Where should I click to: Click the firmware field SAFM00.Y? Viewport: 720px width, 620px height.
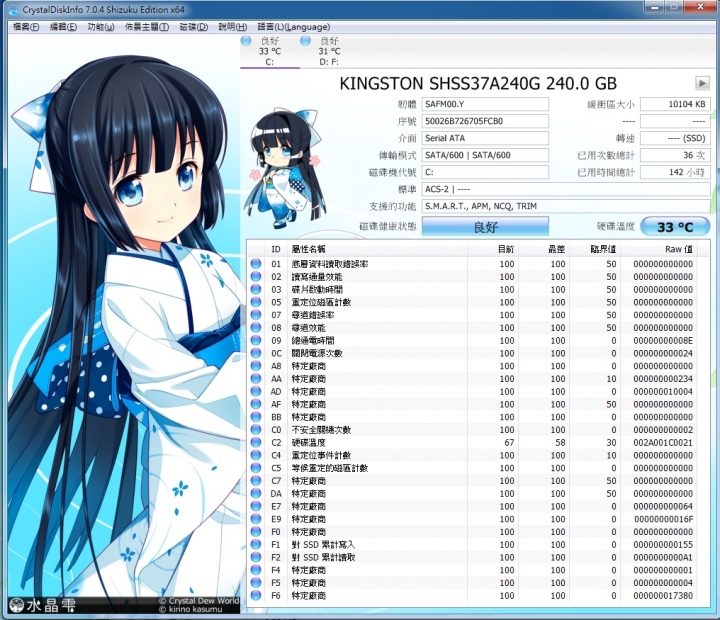[x=485, y=104]
